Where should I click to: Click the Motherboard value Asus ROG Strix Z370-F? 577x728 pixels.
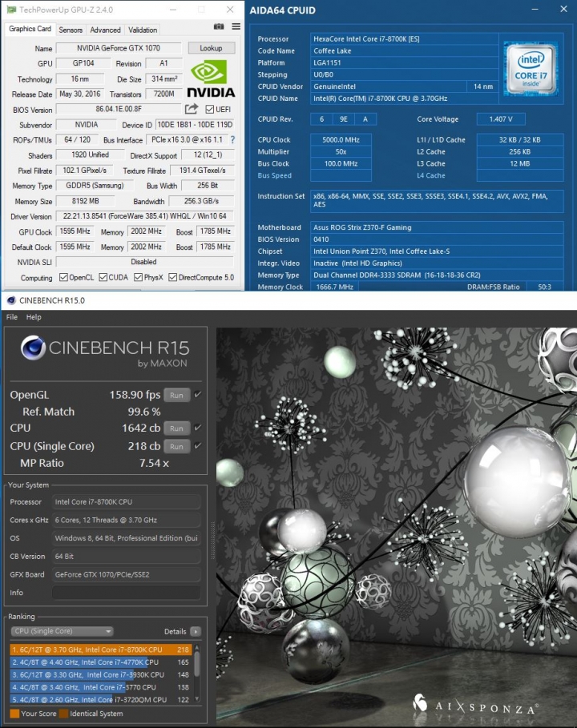[x=437, y=227]
